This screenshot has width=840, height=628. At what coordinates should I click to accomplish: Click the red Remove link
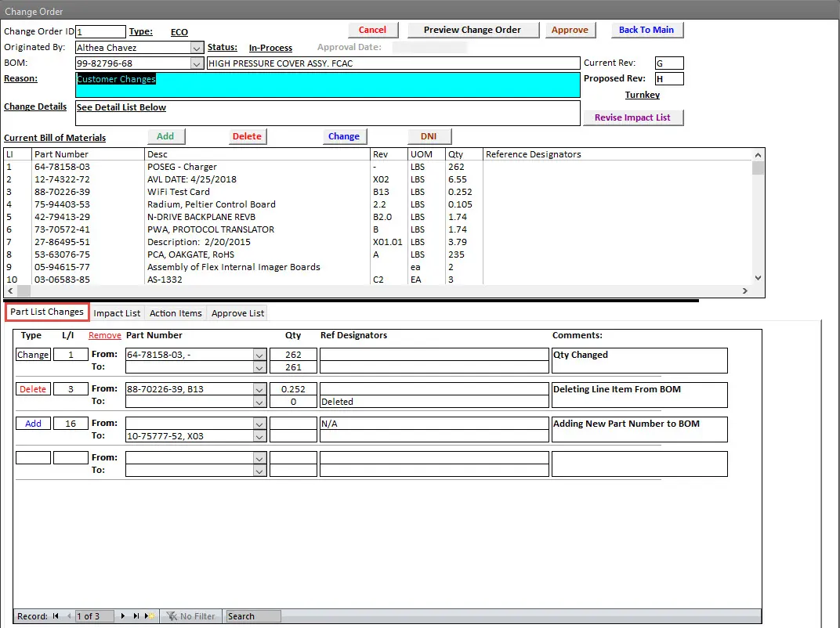click(x=104, y=336)
